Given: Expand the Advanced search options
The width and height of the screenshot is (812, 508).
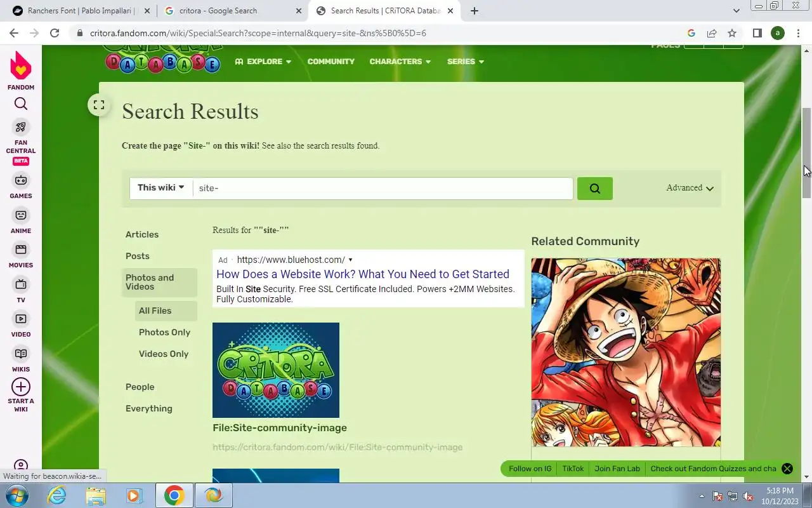Looking at the screenshot, I should tap(690, 188).
